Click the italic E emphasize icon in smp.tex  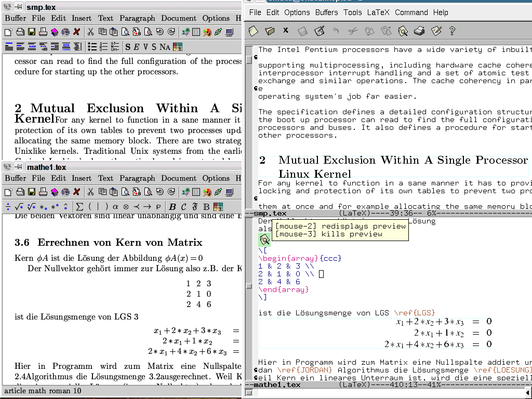click(137, 47)
